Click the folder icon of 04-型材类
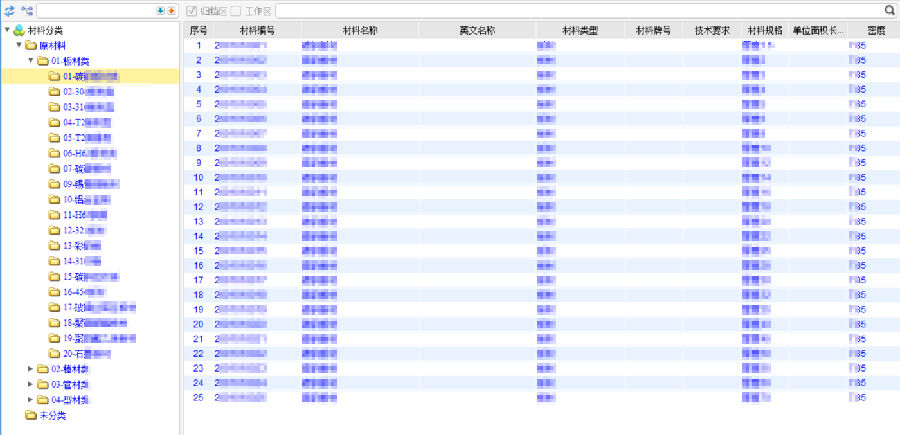This screenshot has height=435, width=900. 42,399
